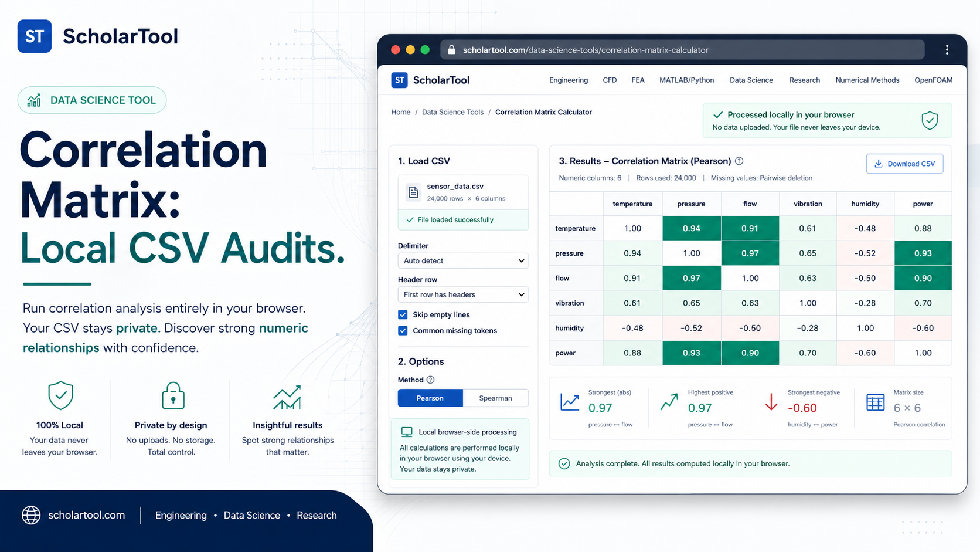
Task: Click the 0.97 cell in pressure row
Action: (750, 253)
